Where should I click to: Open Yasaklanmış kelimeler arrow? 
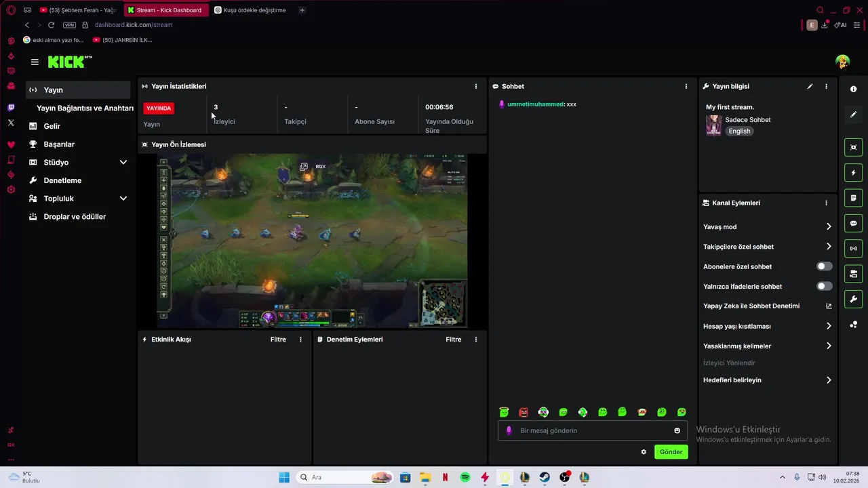coord(829,346)
